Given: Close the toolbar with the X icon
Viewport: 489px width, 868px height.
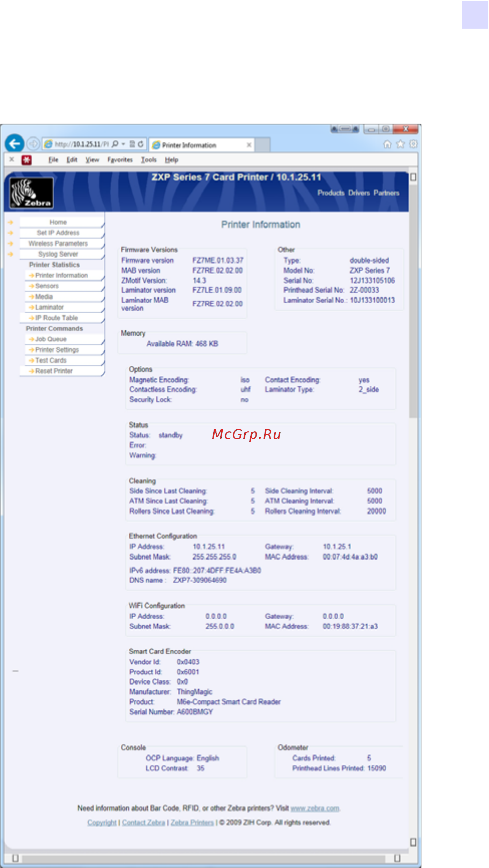Looking at the screenshot, I should (12, 159).
